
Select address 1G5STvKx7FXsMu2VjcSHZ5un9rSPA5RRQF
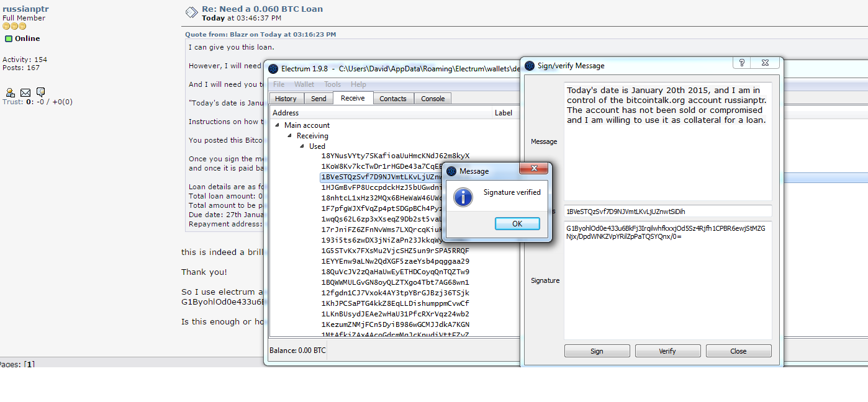[x=395, y=251]
